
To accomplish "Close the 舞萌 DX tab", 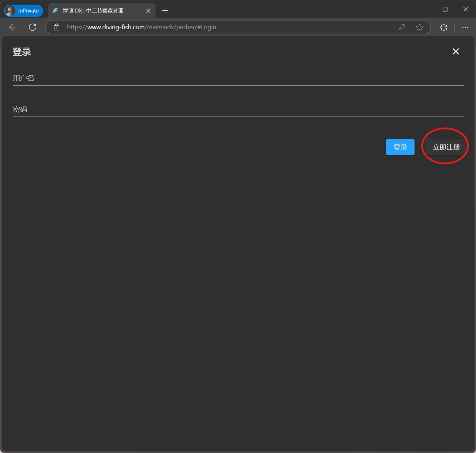I will tap(148, 11).
